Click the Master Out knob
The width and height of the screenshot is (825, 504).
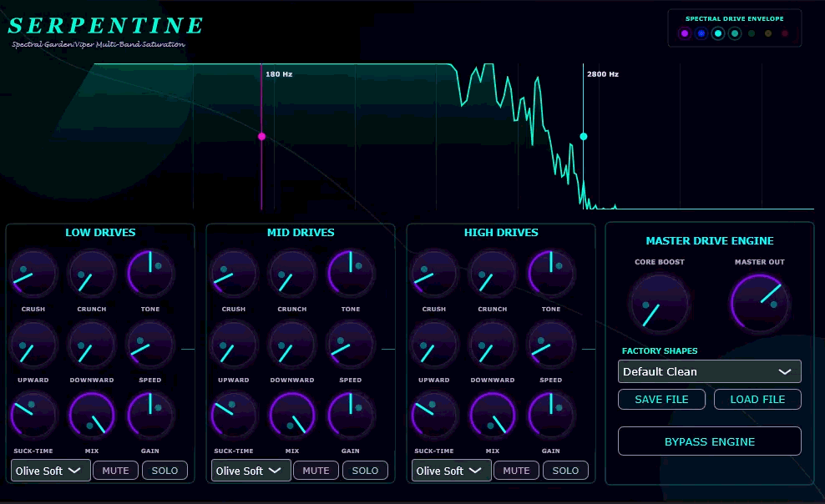[760, 303]
